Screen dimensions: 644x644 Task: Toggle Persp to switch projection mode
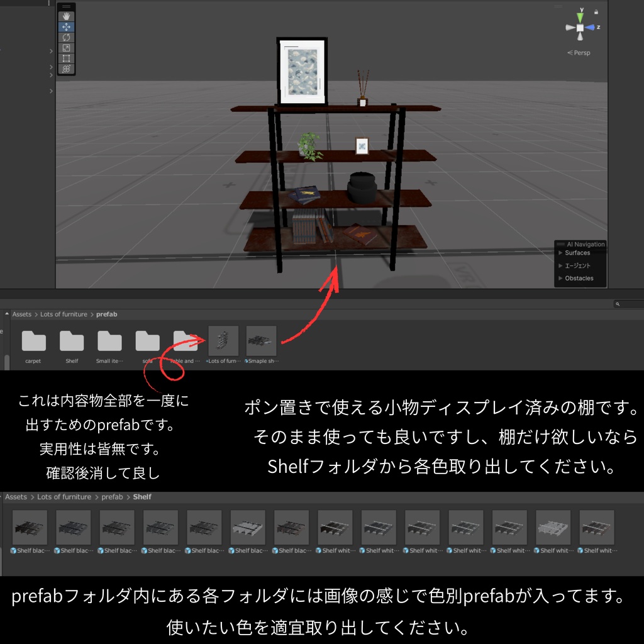point(579,53)
